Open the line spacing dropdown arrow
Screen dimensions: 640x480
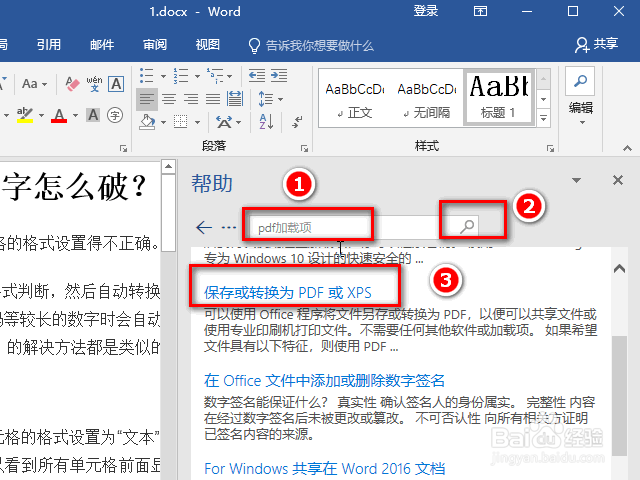(x=280, y=100)
